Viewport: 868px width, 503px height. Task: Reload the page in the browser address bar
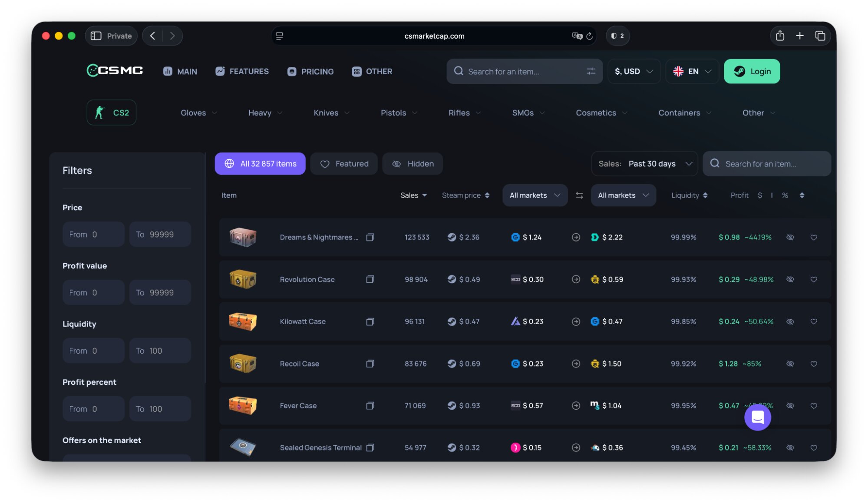[x=589, y=36]
